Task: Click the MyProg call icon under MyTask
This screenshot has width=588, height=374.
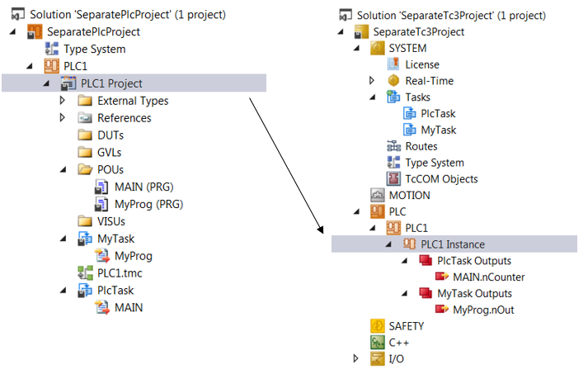Action: click(102, 256)
